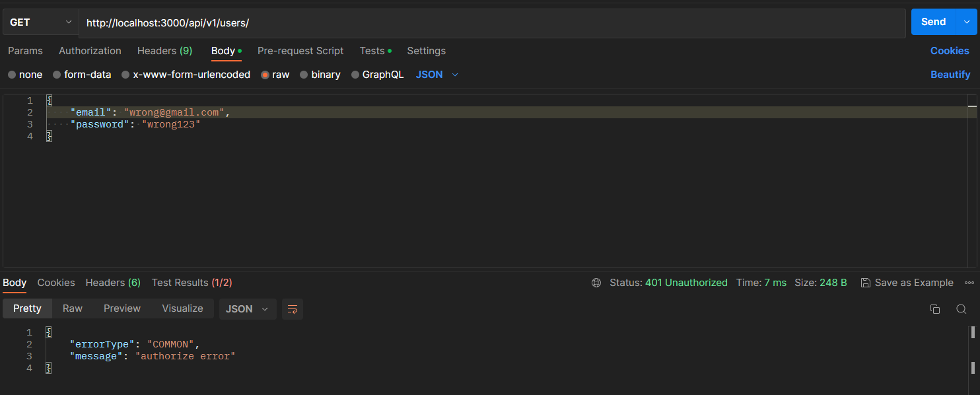Click the Send button
Image resolution: width=980 pixels, height=395 pixels.
(x=933, y=21)
